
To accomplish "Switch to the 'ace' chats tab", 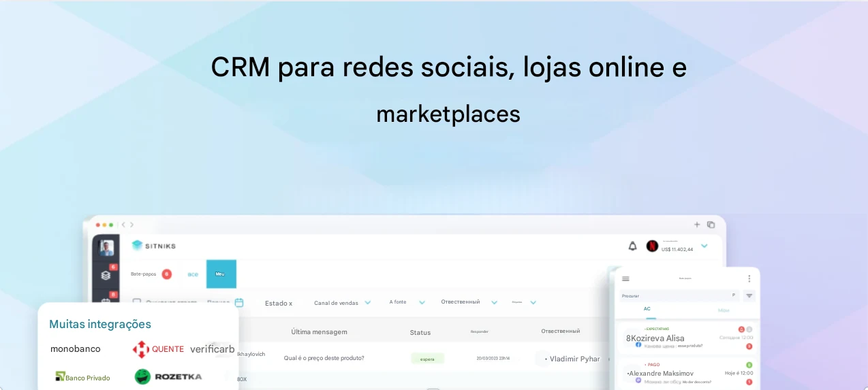I will pyautogui.click(x=193, y=274).
